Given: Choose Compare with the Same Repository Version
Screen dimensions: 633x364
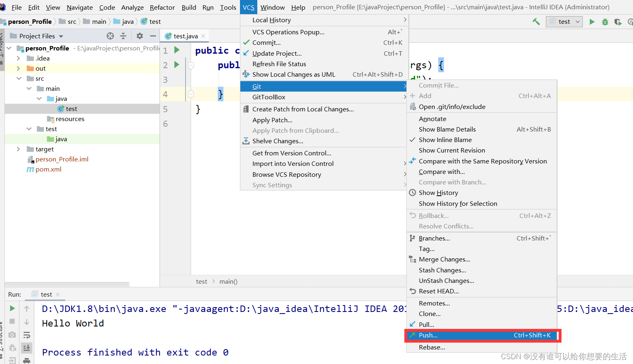Looking at the screenshot, I should click(482, 161).
